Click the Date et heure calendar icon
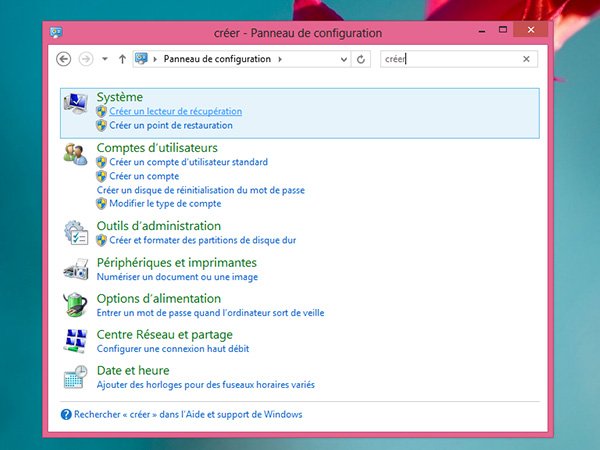This screenshot has height=450, width=600. tap(75, 377)
